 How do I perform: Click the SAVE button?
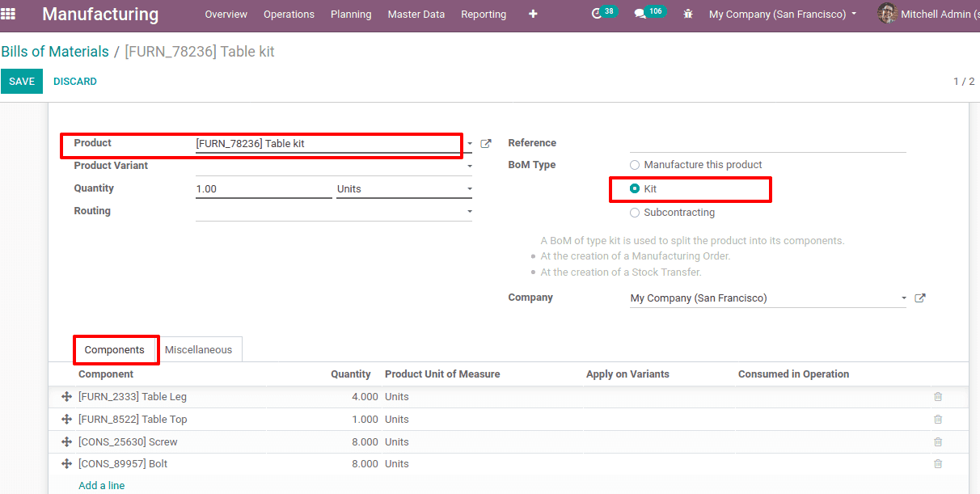point(22,81)
